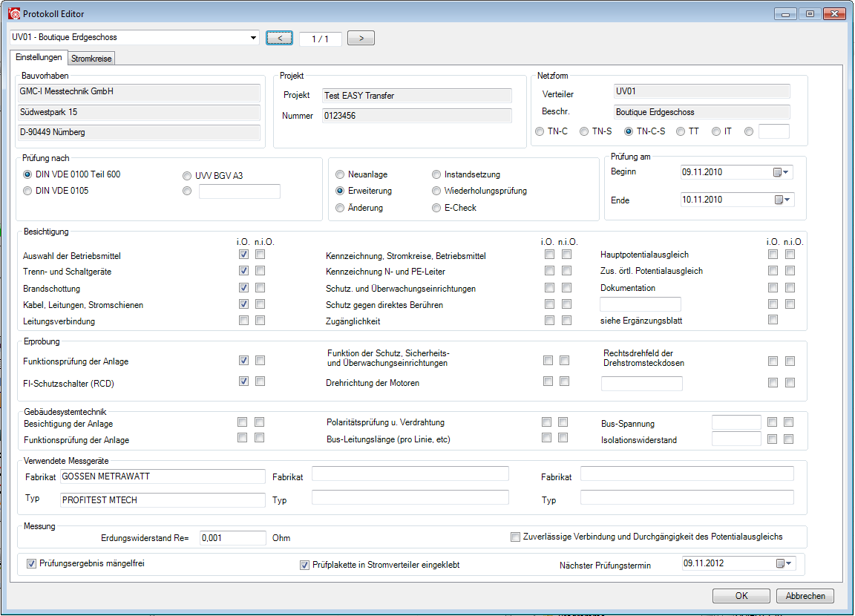Check i.O. for Hauptpotentialausgleich
Image resolution: width=855 pixels, height=616 pixels.
(x=773, y=254)
